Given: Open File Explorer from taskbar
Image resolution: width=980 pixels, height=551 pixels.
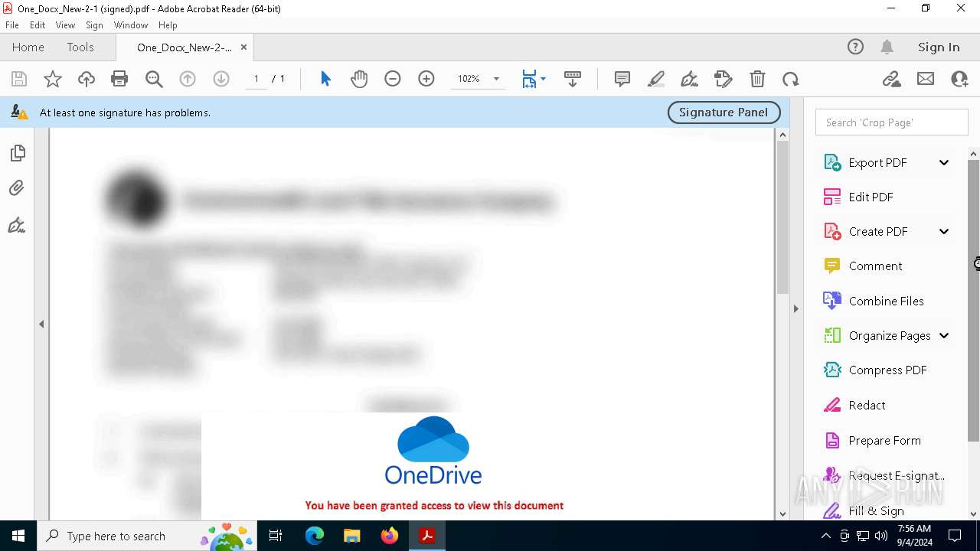Looking at the screenshot, I should tap(351, 536).
